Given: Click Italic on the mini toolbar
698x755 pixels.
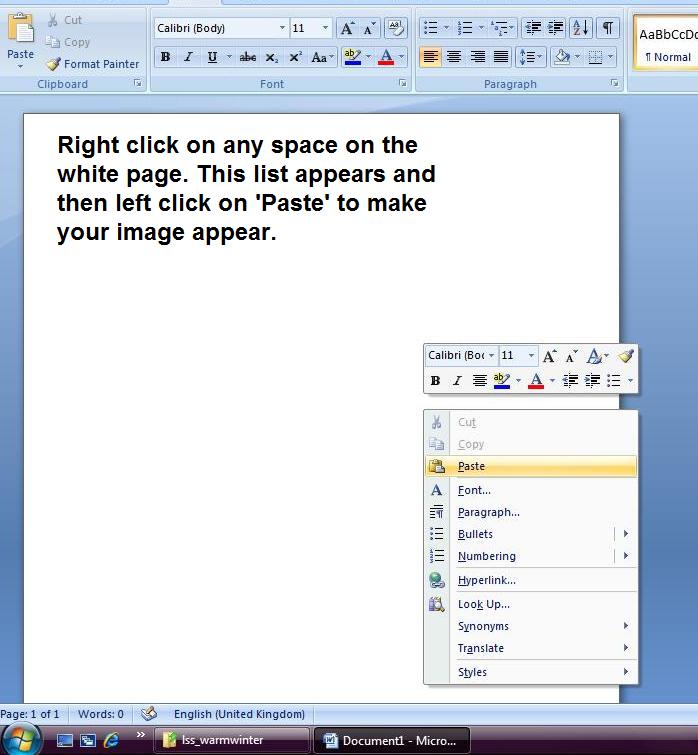Looking at the screenshot, I should pos(457,381).
